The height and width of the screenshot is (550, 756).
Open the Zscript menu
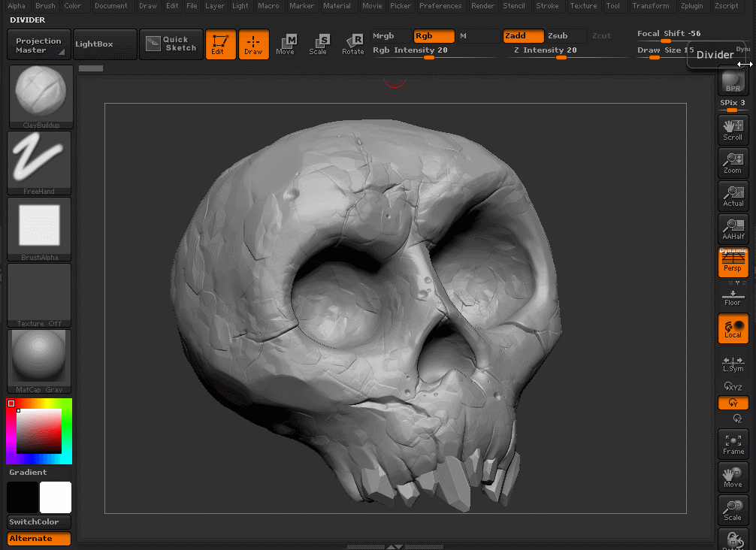[x=727, y=6]
